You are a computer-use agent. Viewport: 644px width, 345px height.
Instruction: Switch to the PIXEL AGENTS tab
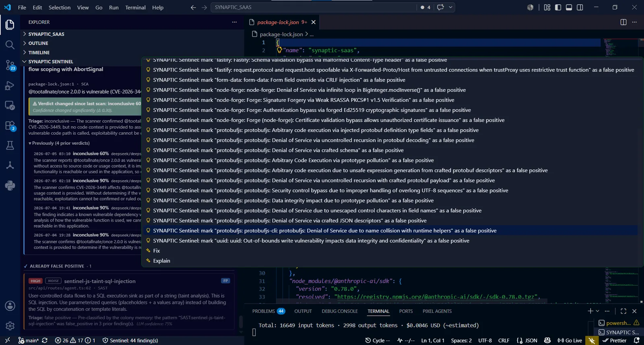pos(437,311)
